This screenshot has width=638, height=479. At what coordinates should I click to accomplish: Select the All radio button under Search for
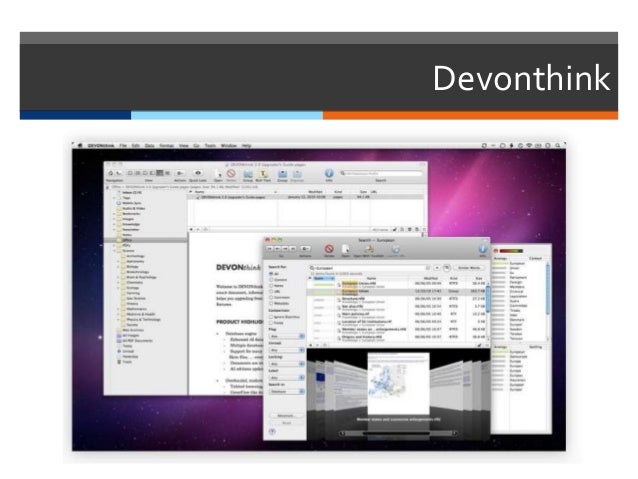point(271,274)
